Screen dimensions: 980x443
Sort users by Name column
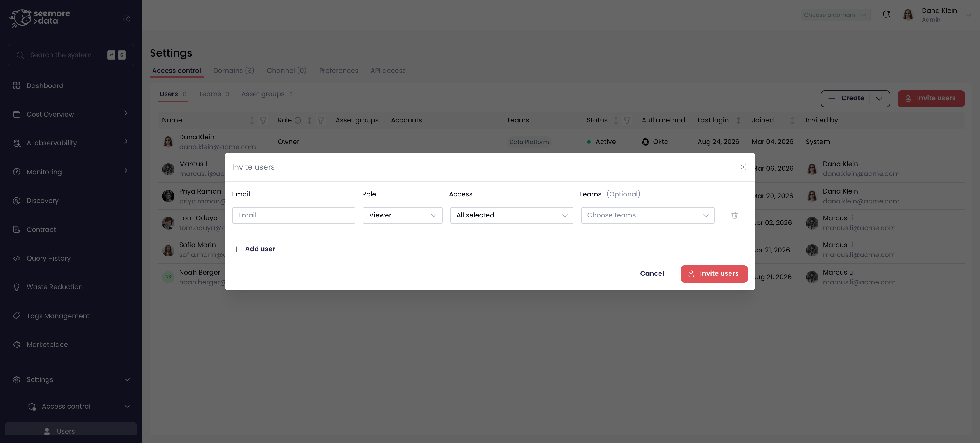click(251, 120)
